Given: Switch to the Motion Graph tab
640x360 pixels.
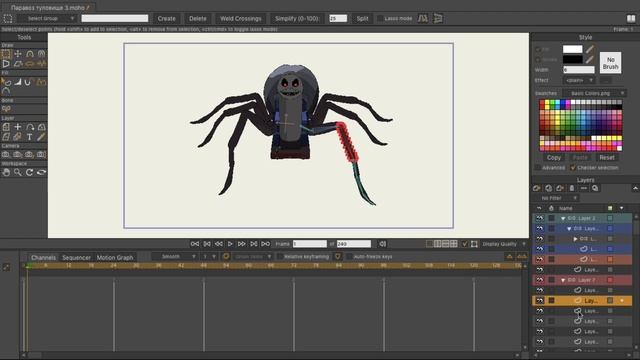Looking at the screenshot, I should tap(115, 258).
